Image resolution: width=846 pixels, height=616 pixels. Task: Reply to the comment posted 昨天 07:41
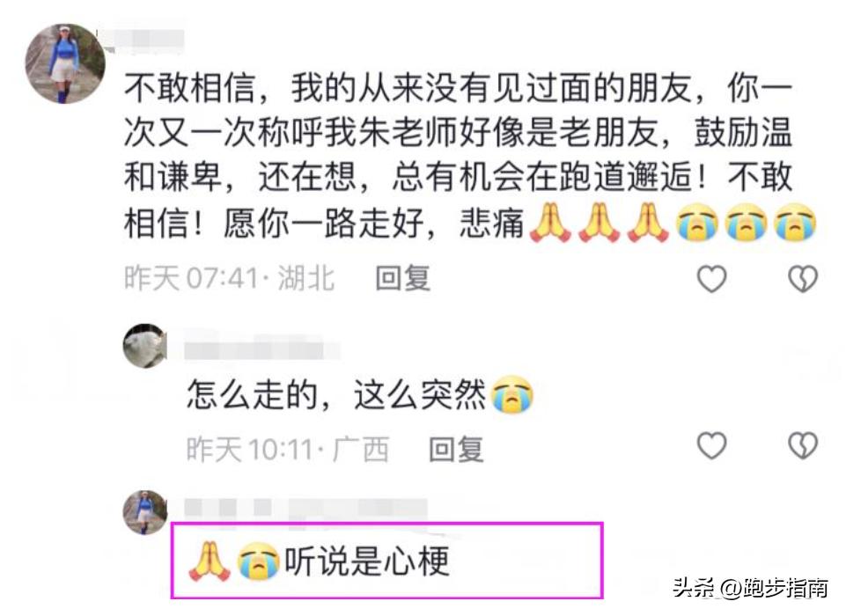coord(402,278)
